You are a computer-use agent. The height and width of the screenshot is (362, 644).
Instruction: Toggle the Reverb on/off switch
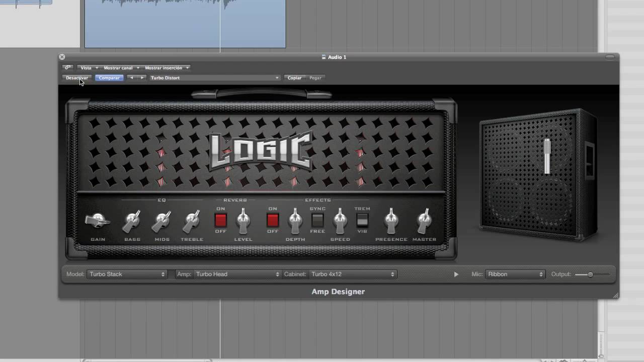[221, 220]
